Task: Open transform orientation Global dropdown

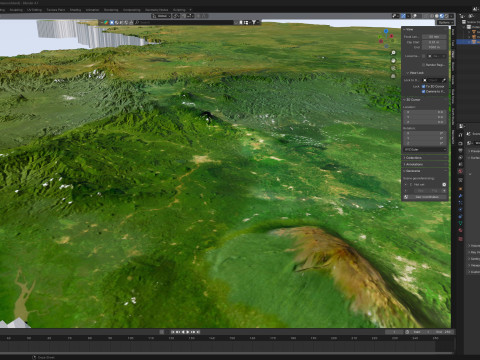Action: pos(161,16)
